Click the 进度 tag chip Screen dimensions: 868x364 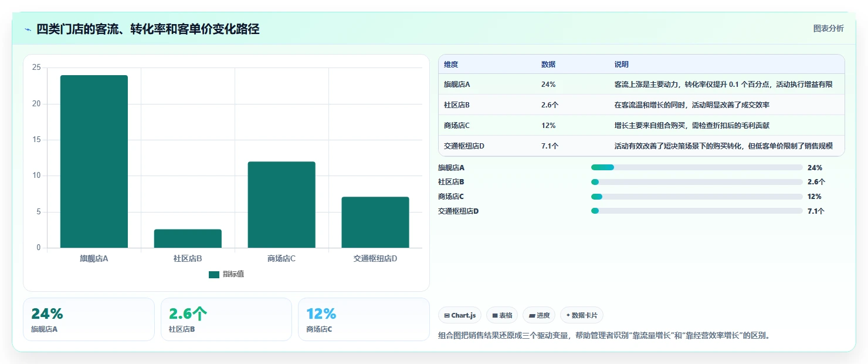click(539, 315)
